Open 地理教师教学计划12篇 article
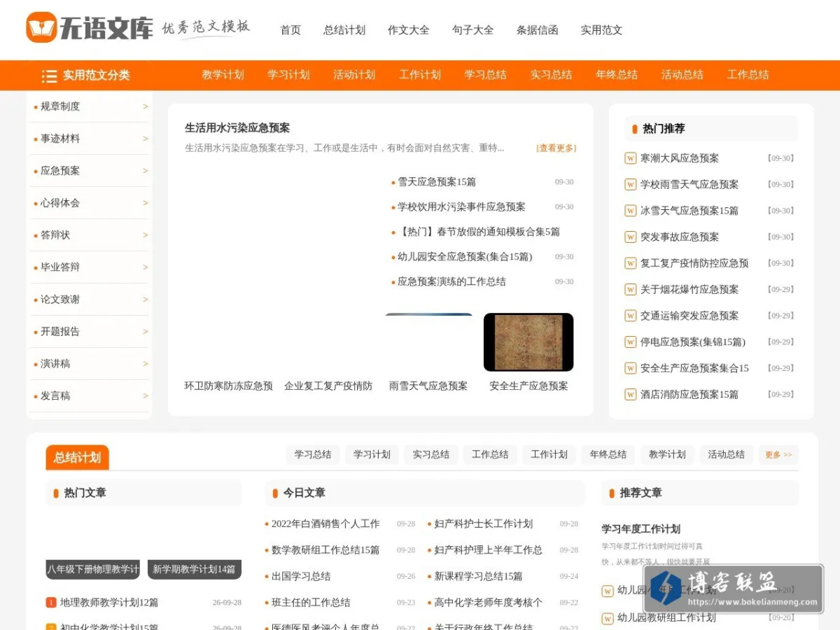The width and height of the screenshot is (840, 630). point(109,603)
